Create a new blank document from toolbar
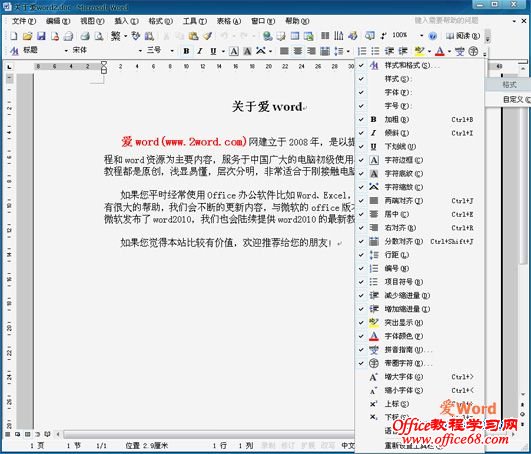The width and height of the screenshot is (531, 454). coord(14,36)
